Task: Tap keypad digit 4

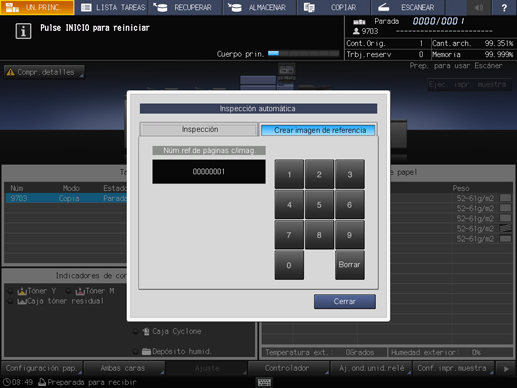Action: coord(289,205)
